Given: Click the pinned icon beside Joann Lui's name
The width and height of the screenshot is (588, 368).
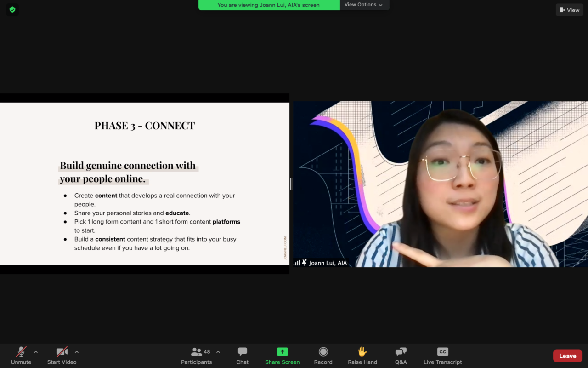Looking at the screenshot, I should tap(304, 262).
